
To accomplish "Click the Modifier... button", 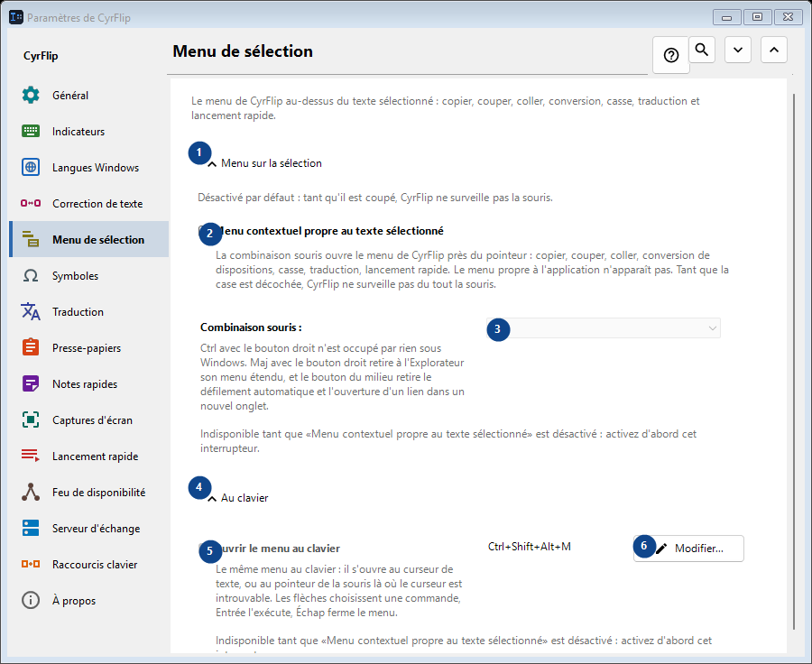I will (x=688, y=549).
